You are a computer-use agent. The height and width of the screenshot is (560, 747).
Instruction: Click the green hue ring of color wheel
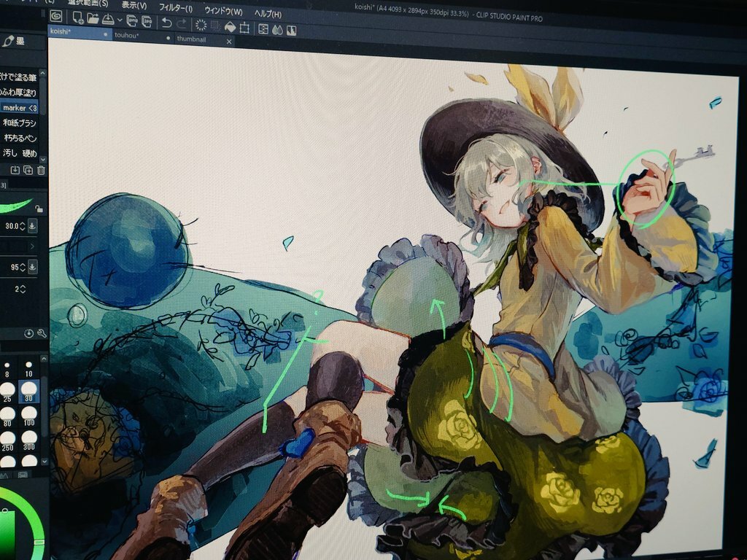pos(34,516)
